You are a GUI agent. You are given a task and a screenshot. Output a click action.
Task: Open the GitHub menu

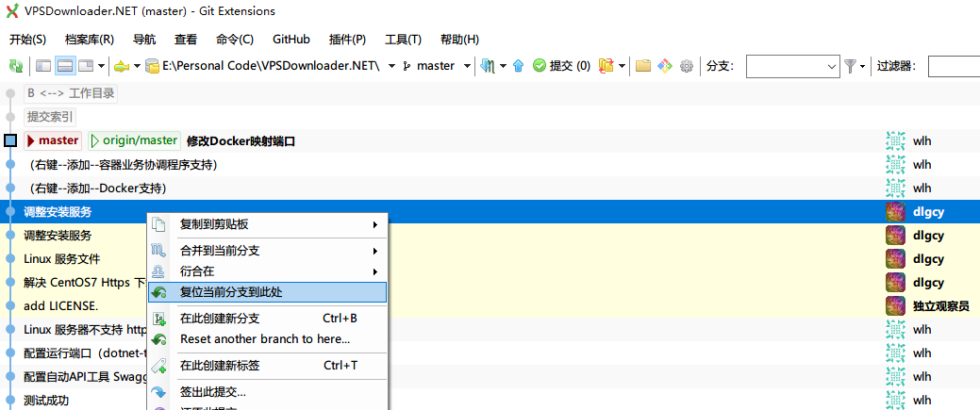tap(291, 39)
